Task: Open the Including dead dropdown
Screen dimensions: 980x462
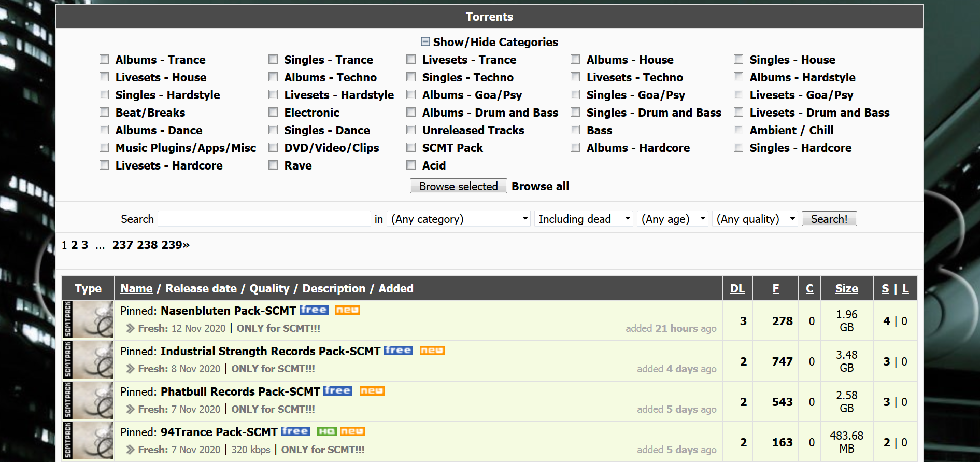Action: coord(584,219)
